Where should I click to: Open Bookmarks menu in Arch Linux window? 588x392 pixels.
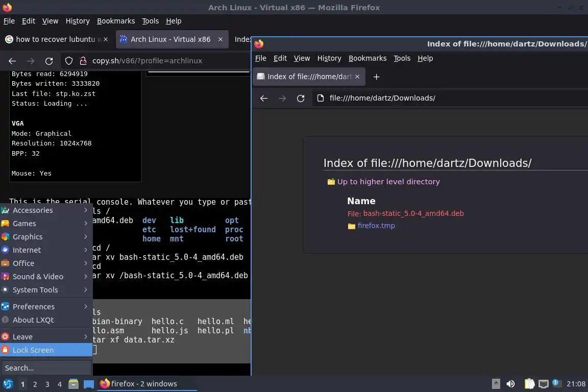pyautogui.click(x=116, y=21)
